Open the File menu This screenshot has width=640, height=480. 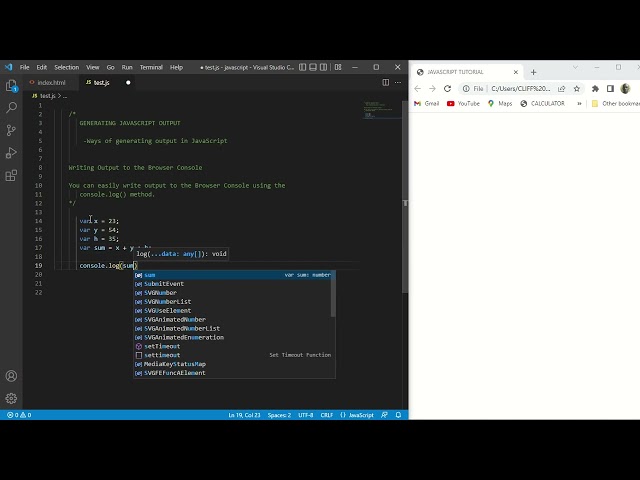pyautogui.click(x=24, y=67)
